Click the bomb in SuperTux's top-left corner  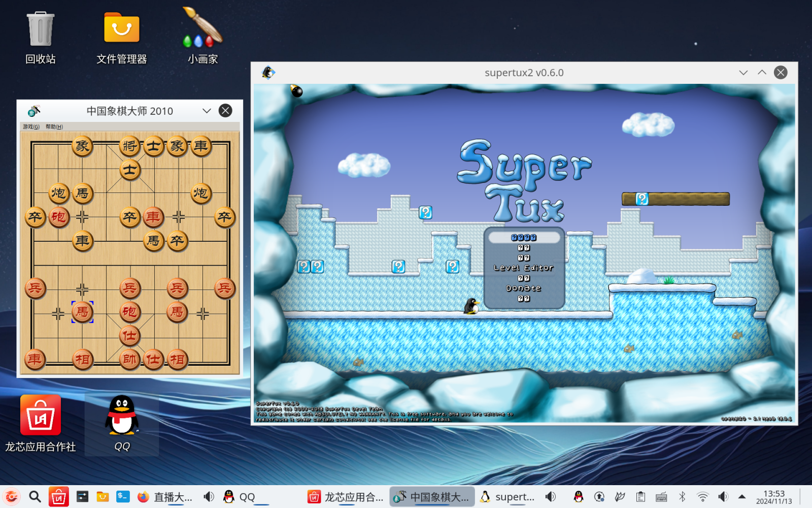[x=296, y=90]
